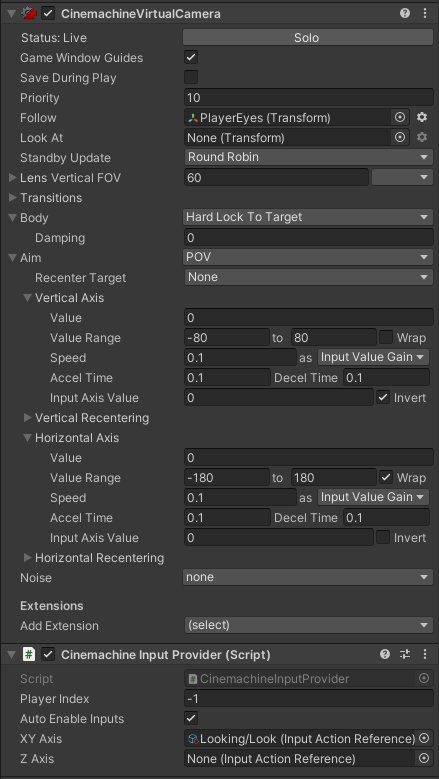Open presets icon for Cinemachine Input Provider
Viewport: 439px width, 779px height.
tap(405, 654)
